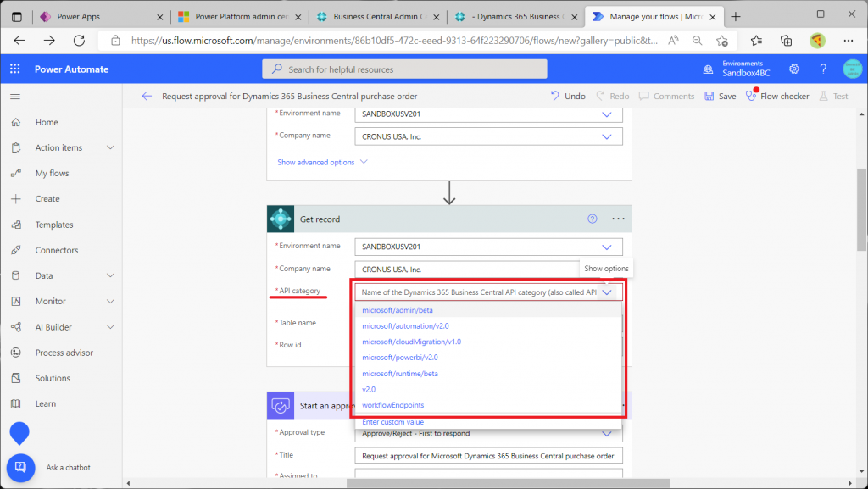
Task: Switch to Business Central Admin Center tab
Action: pyautogui.click(x=376, y=17)
